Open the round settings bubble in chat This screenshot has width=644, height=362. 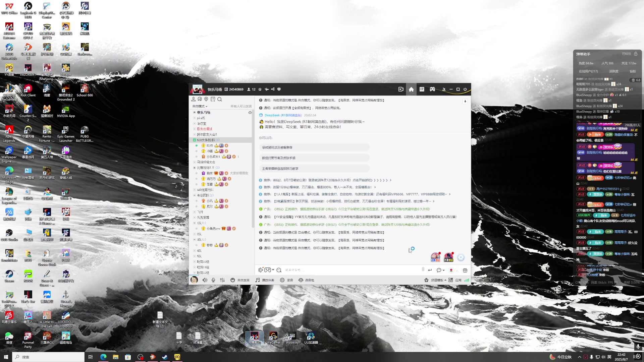461,257
